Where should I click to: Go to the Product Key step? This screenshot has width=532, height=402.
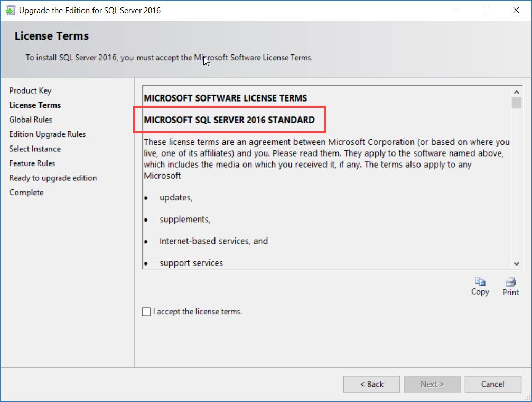click(x=30, y=91)
